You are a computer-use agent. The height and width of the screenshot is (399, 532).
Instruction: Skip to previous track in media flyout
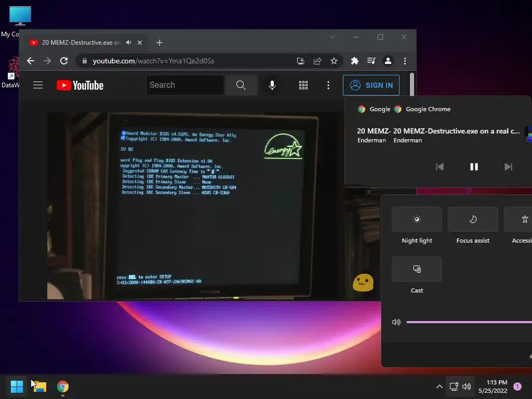click(440, 167)
